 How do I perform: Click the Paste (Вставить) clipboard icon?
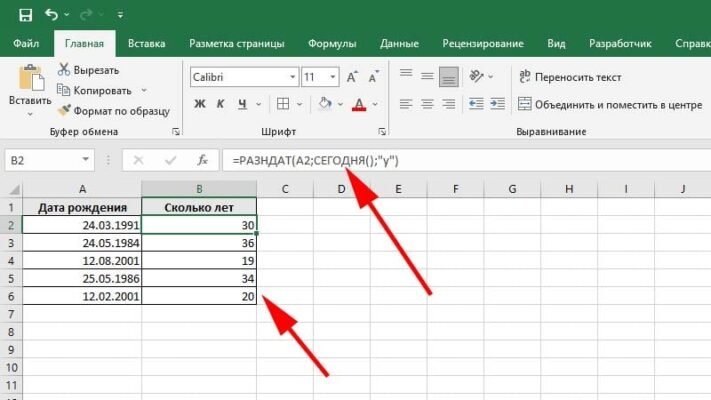tap(30, 80)
